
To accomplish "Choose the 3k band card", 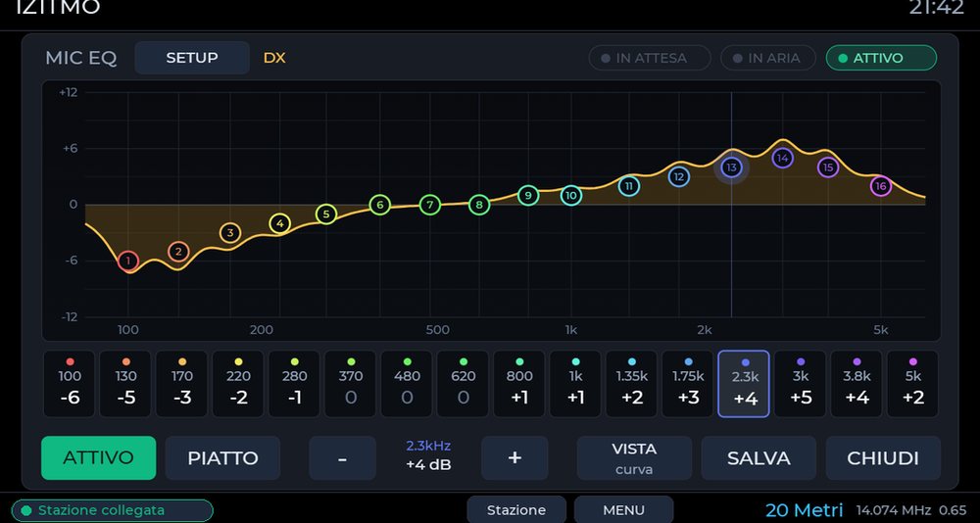I will tap(801, 384).
